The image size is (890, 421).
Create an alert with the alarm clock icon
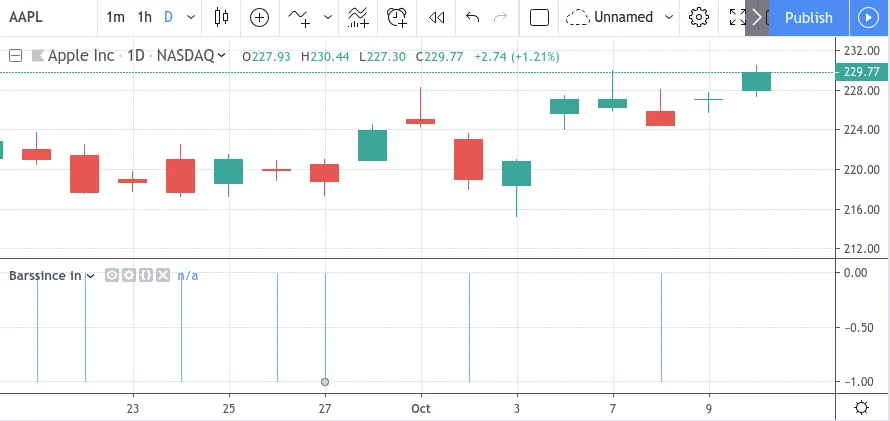(x=397, y=17)
